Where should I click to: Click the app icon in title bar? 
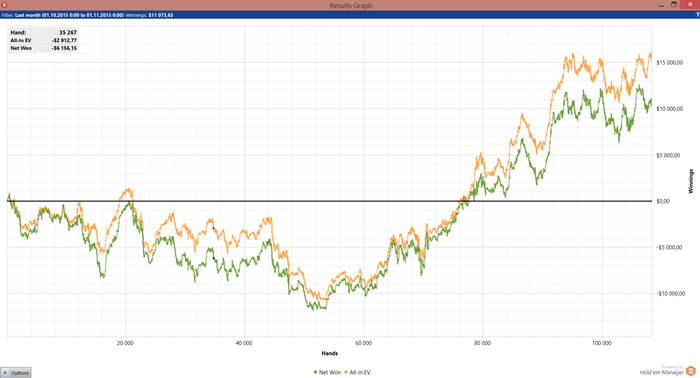[4, 5]
